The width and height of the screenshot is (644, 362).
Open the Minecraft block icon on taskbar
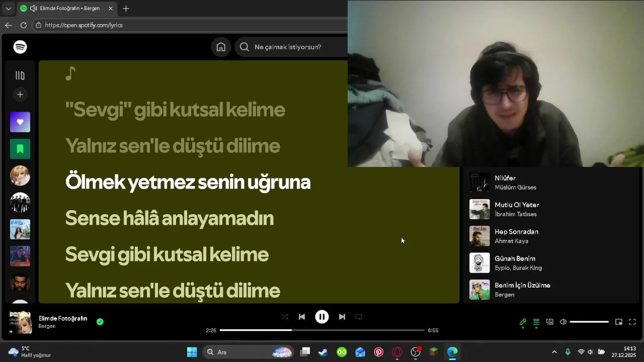coord(434,352)
